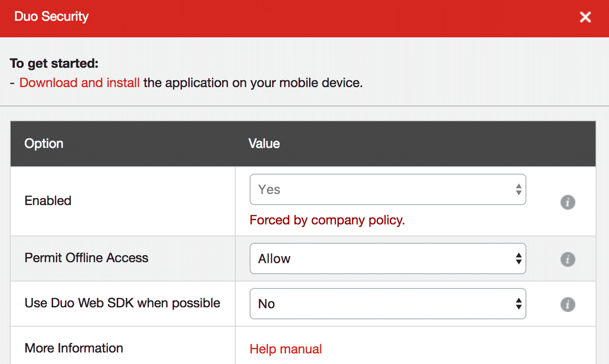Click the text about your mobile device

pos(253,83)
